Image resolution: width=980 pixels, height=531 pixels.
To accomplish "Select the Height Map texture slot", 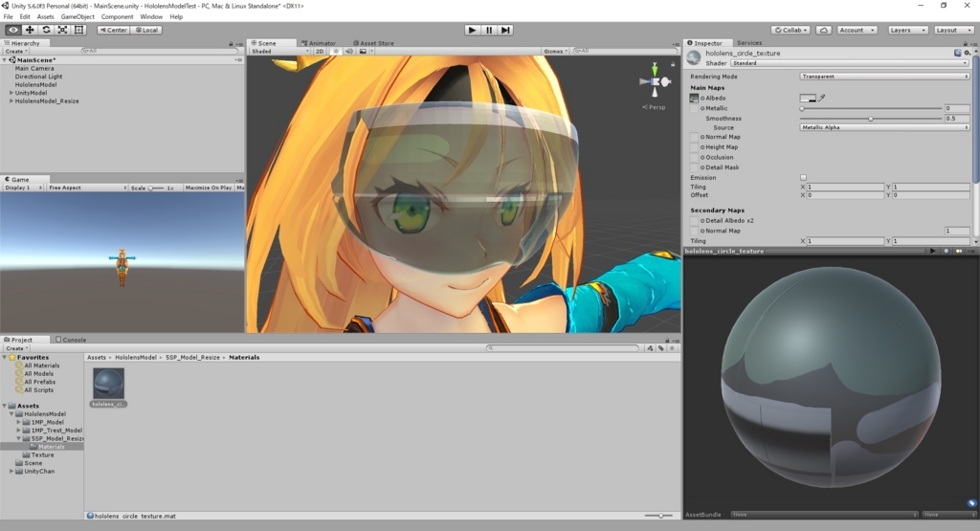I will 694,146.
